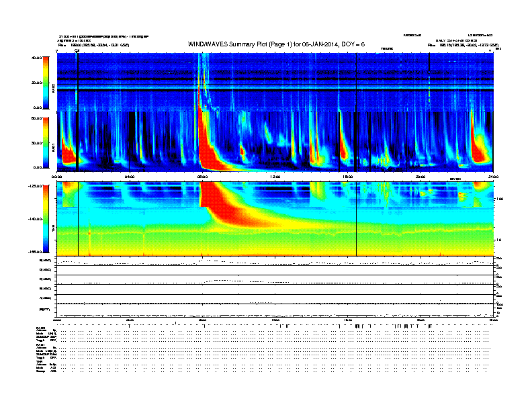Click the 40.00 color bar tick label
Screen dimensions: 532x411
[37, 58]
